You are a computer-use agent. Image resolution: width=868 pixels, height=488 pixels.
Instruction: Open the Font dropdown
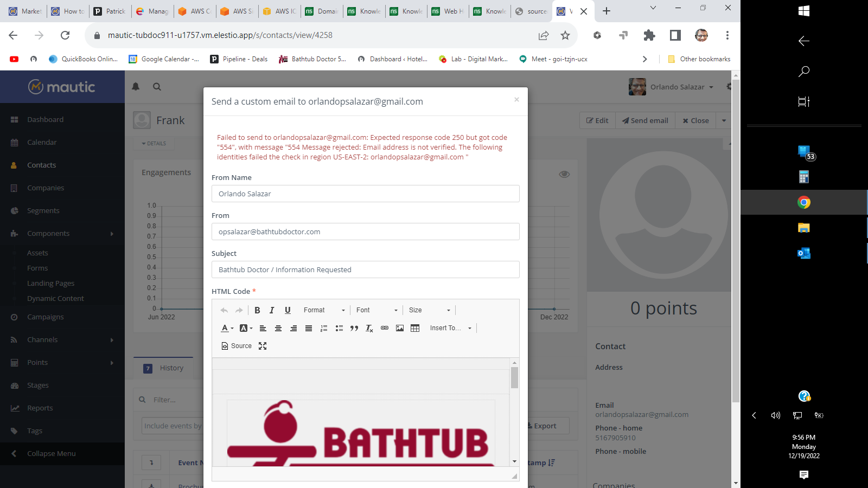[377, 310]
